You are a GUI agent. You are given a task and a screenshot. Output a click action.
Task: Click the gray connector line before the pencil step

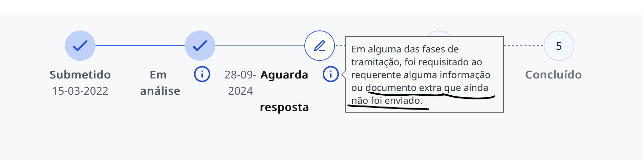[260, 45]
